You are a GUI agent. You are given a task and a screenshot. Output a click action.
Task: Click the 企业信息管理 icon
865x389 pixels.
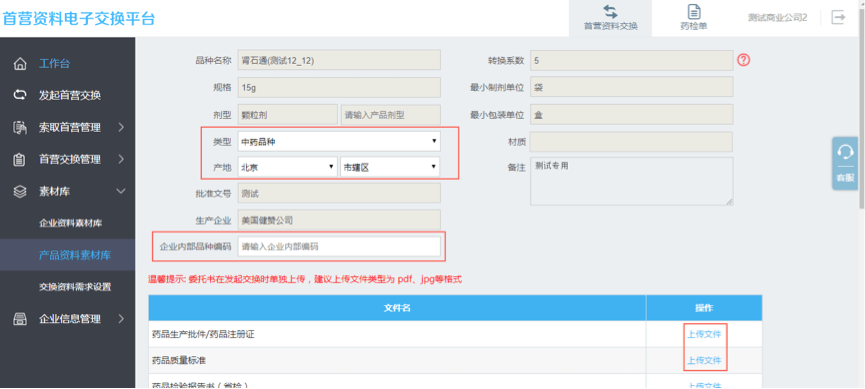point(20,318)
